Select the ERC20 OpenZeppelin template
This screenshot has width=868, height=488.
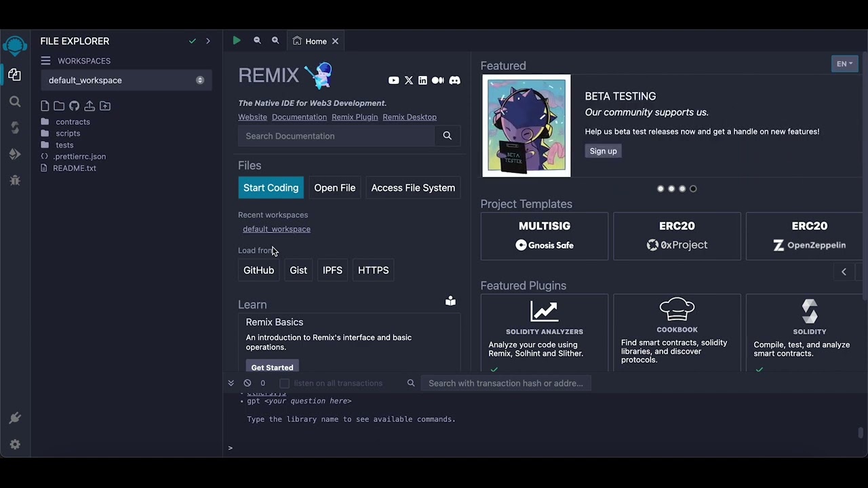(x=804, y=236)
